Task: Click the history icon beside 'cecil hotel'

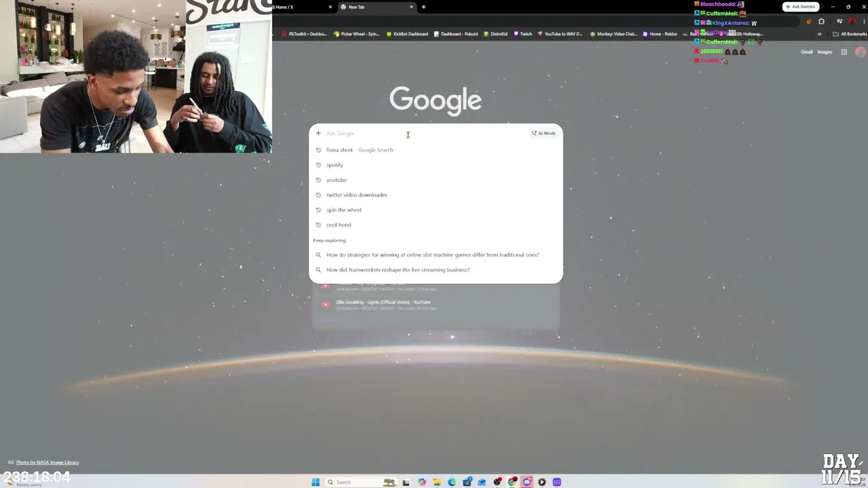Action: click(x=318, y=224)
